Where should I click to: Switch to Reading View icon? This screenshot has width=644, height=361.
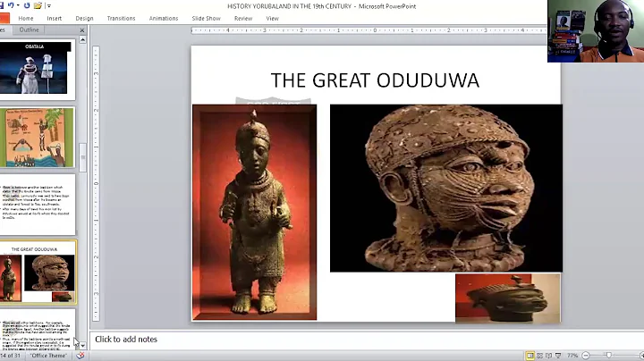[548, 356]
